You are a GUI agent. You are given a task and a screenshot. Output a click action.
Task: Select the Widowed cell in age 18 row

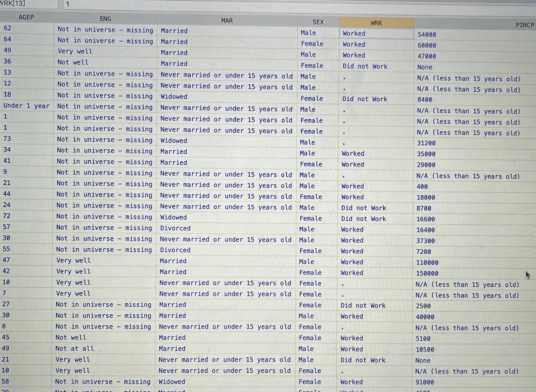(x=174, y=97)
